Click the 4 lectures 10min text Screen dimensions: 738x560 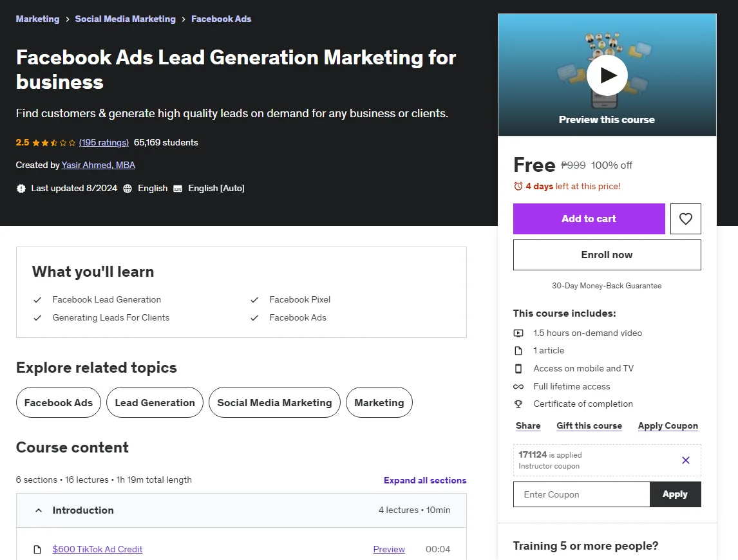click(414, 510)
